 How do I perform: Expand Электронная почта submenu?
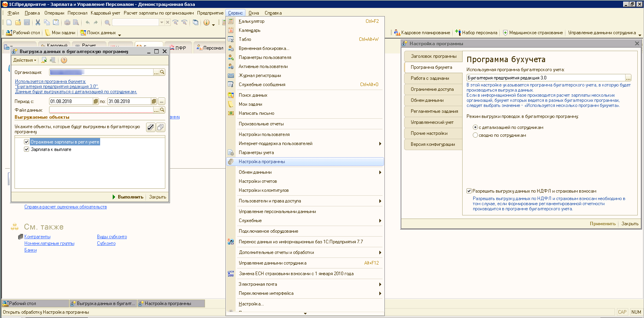[x=305, y=284]
